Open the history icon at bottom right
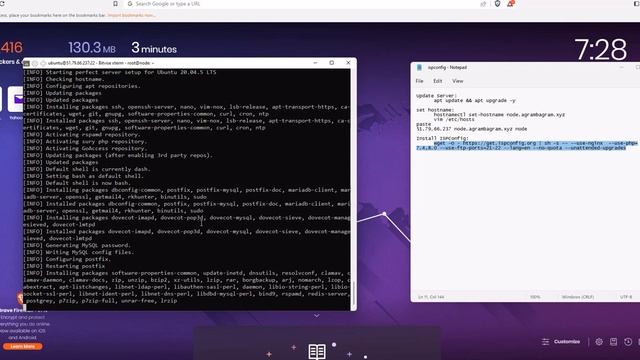640x360 pixels. tap(628, 342)
